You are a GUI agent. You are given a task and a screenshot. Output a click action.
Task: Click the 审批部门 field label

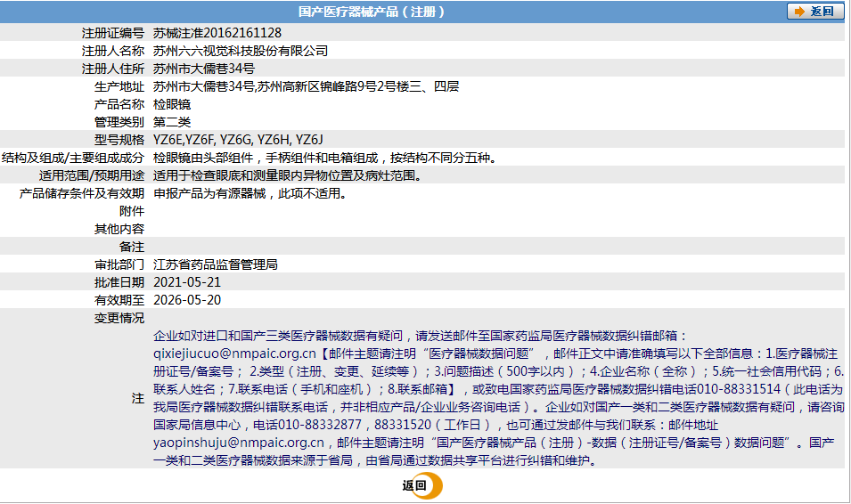coord(119,264)
